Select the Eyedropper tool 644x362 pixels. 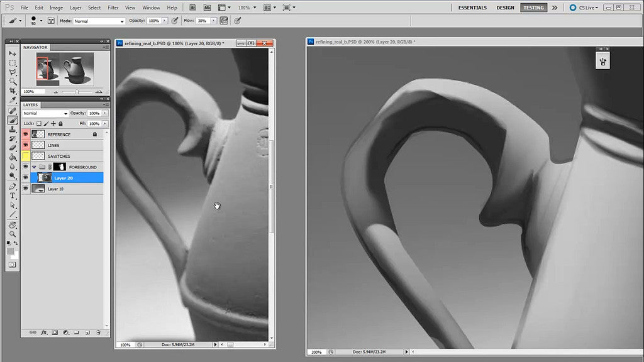(x=13, y=100)
